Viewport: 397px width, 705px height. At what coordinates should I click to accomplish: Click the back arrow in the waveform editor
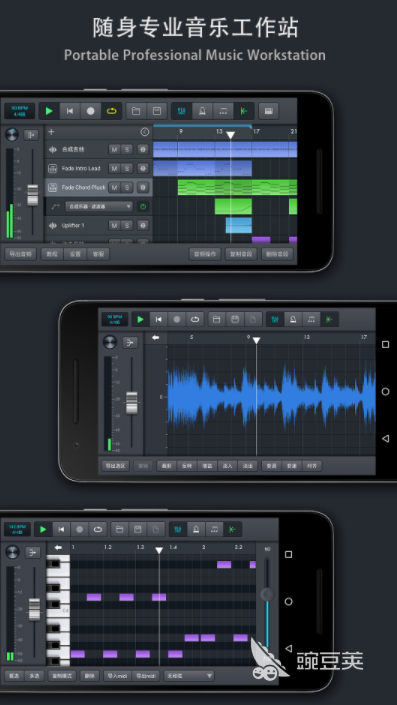click(x=156, y=337)
